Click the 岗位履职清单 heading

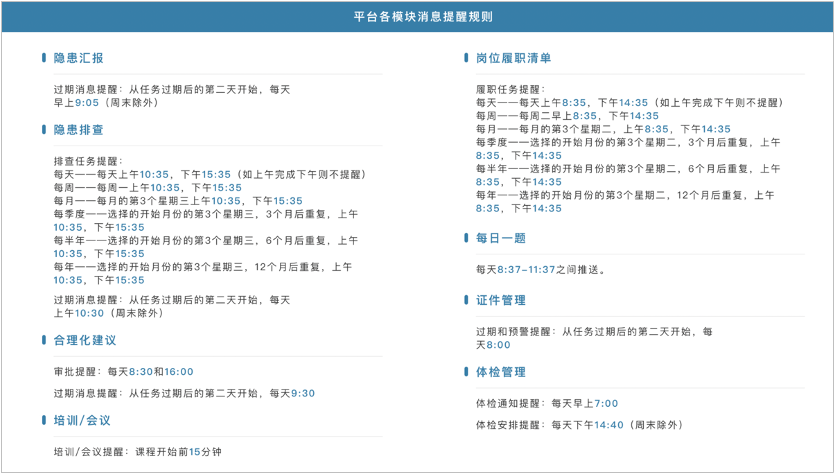click(x=513, y=58)
